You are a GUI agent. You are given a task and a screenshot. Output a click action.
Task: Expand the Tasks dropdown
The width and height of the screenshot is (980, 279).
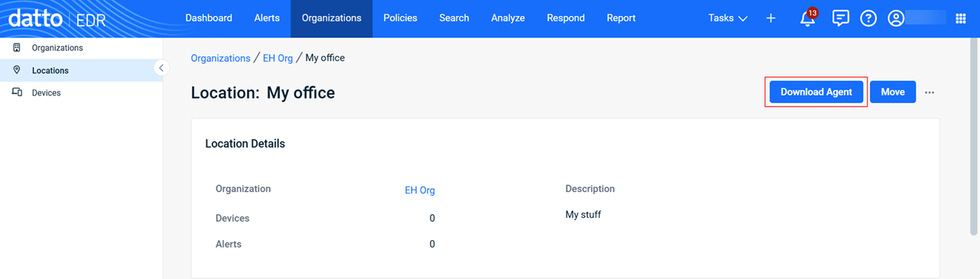click(x=728, y=18)
